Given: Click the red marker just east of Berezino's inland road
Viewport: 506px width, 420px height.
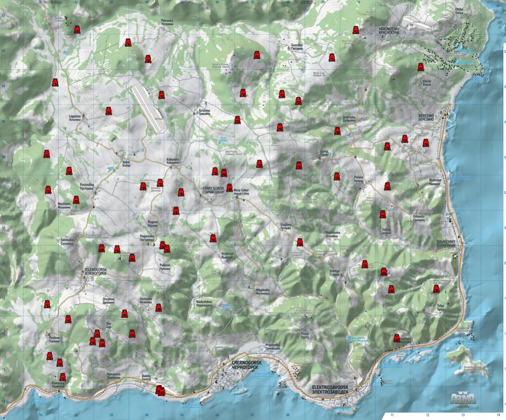Looking at the screenshot, I should coord(425,142).
